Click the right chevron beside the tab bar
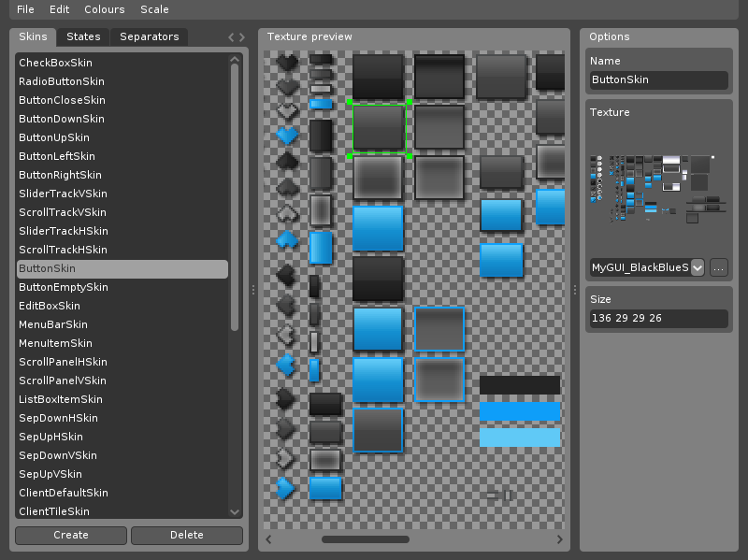The height and width of the screenshot is (560, 748). click(x=241, y=37)
